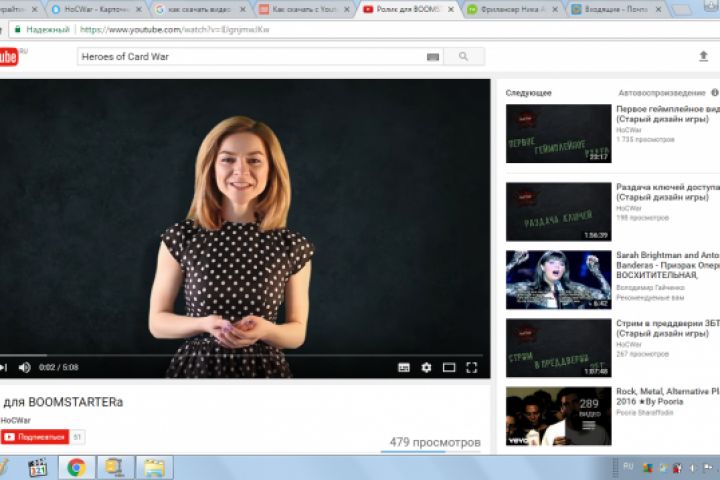Toggle subtitles in the video player
Image resolution: width=720 pixels, height=480 pixels.
(x=404, y=367)
